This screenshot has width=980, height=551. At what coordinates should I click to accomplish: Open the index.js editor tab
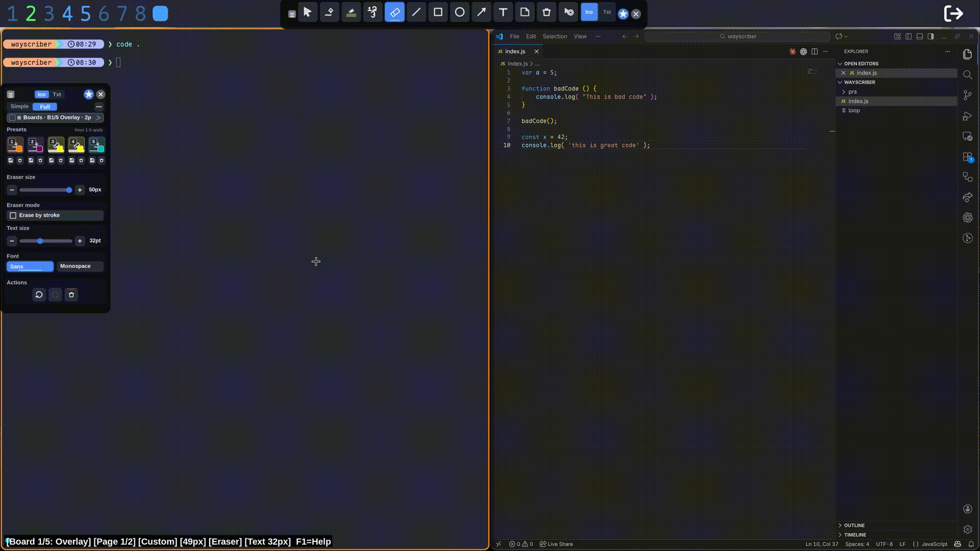[515, 52]
